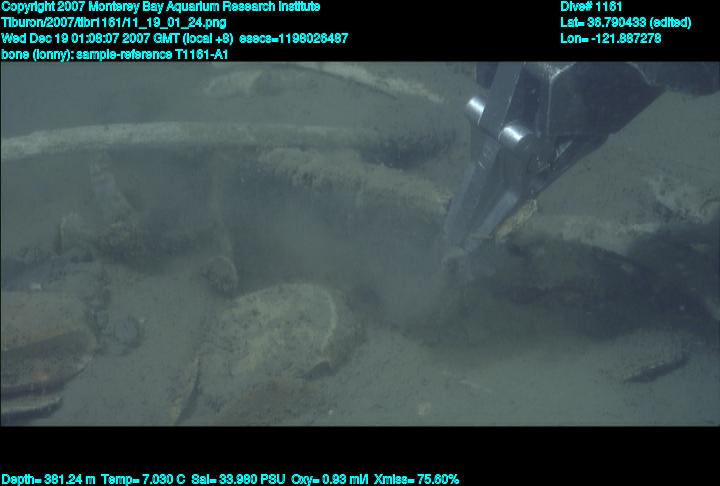Click the round pivot bolt on manipulator
The image size is (720, 486).
[x=510, y=134]
